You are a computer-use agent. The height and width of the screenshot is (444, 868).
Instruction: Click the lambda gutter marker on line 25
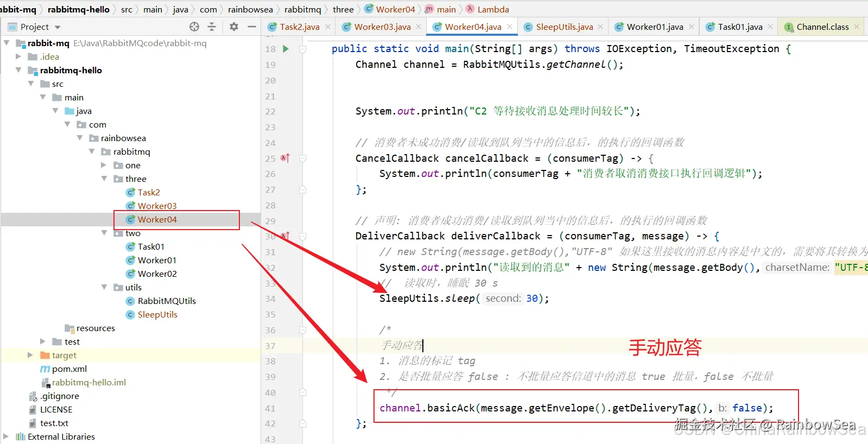(285, 158)
